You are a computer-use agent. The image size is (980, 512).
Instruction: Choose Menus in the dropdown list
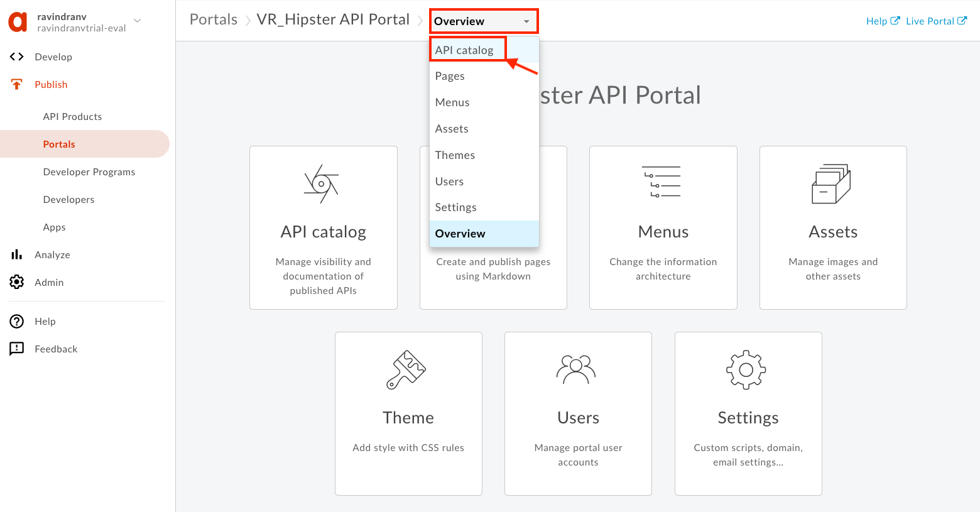(x=484, y=102)
